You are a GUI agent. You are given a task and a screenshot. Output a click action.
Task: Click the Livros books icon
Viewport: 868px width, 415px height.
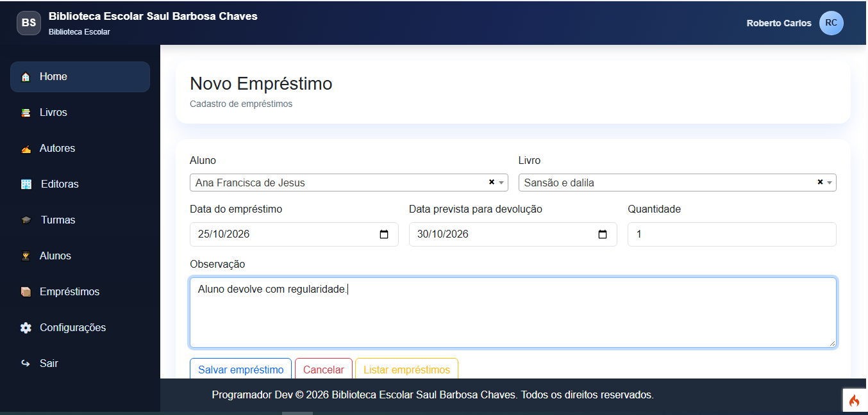point(26,113)
